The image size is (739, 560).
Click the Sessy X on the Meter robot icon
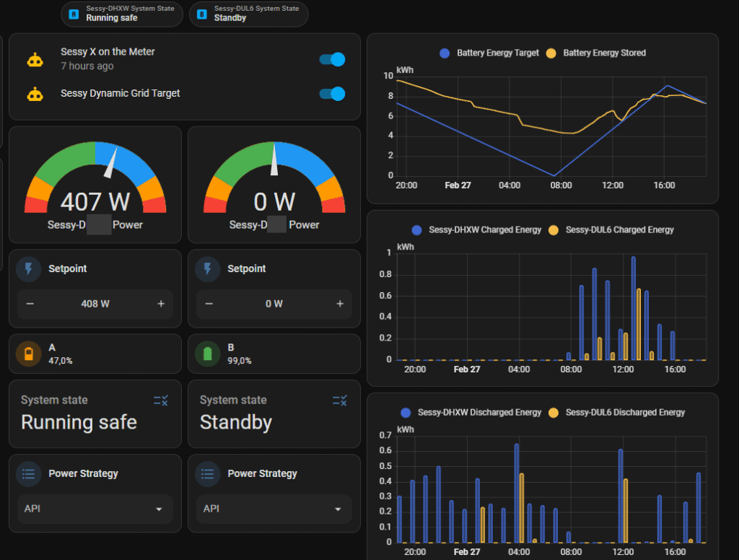[x=35, y=59]
